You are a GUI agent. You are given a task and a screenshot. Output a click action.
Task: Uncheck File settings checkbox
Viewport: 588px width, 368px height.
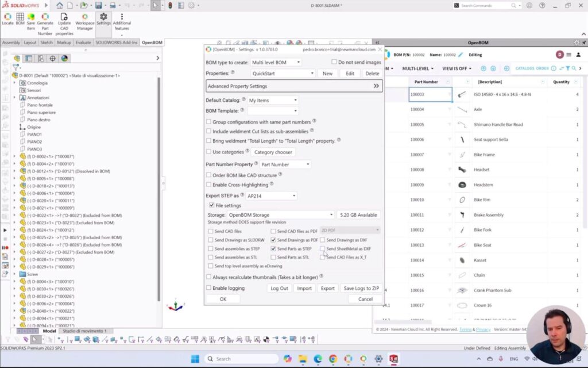(211, 205)
